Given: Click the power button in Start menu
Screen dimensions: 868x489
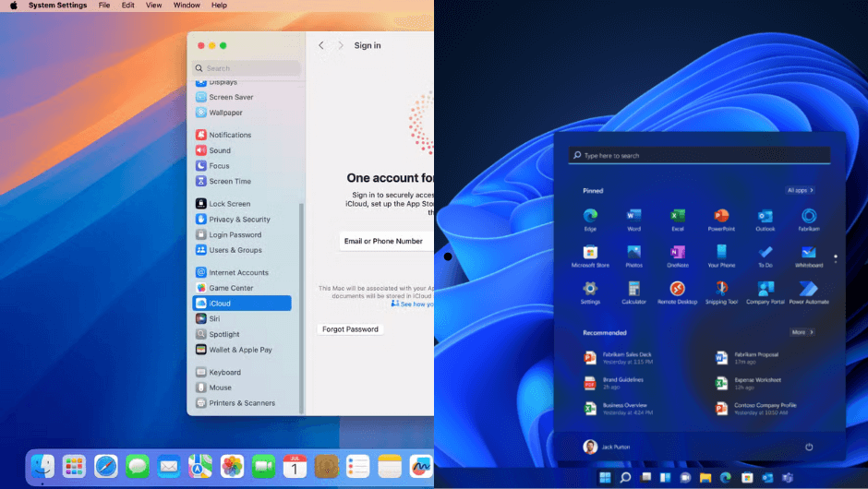Looking at the screenshot, I should point(809,447).
